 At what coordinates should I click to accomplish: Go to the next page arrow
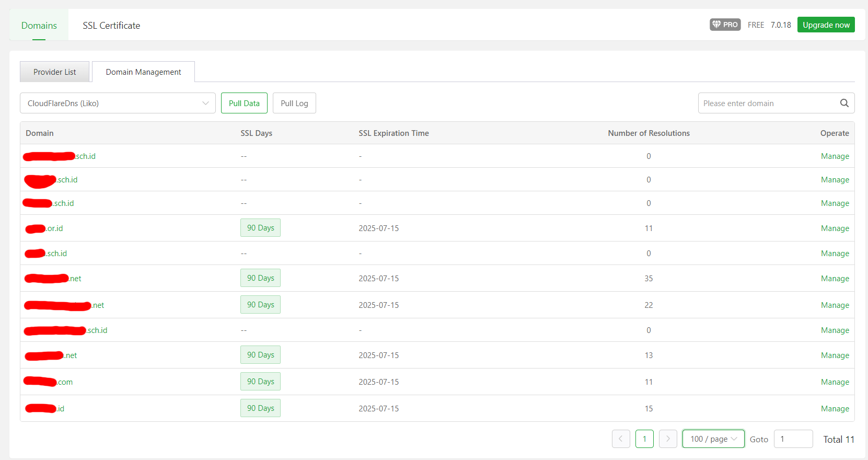click(x=668, y=439)
